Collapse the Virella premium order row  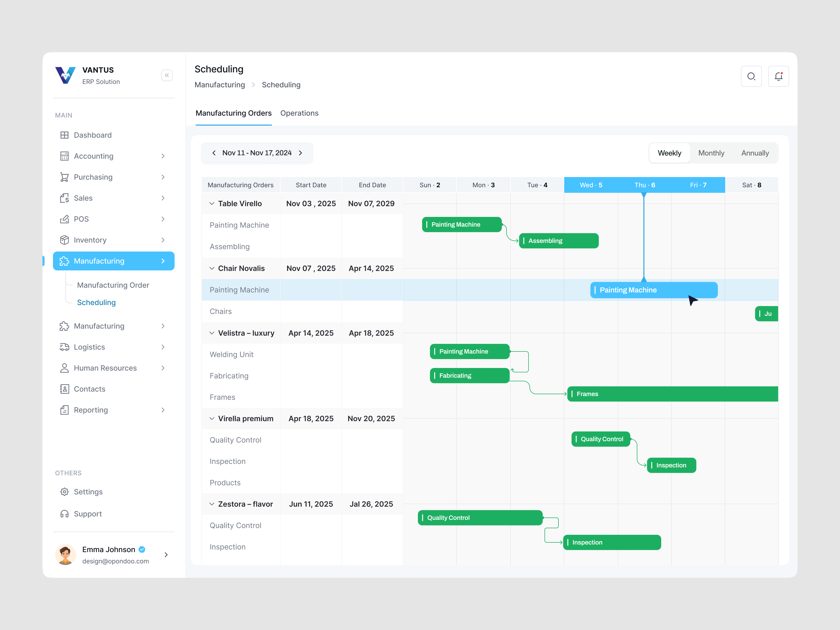pyautogui.click(x=212, y=418)
